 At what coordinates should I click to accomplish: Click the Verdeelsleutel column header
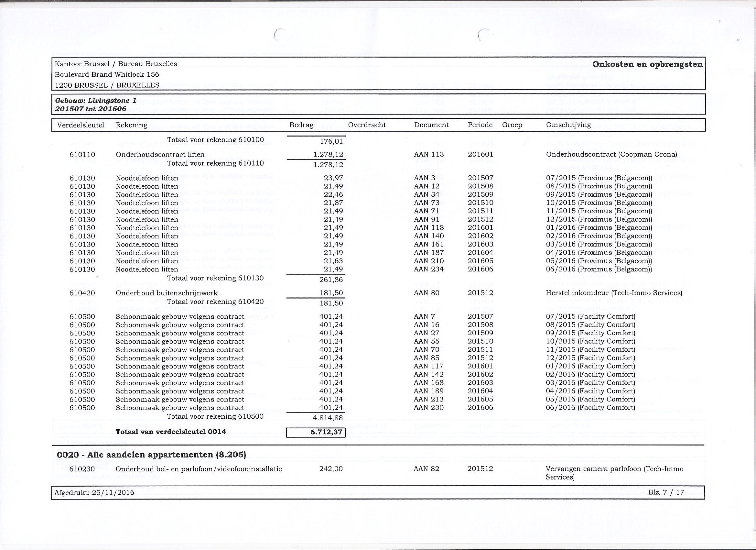[x=80, y=125]
